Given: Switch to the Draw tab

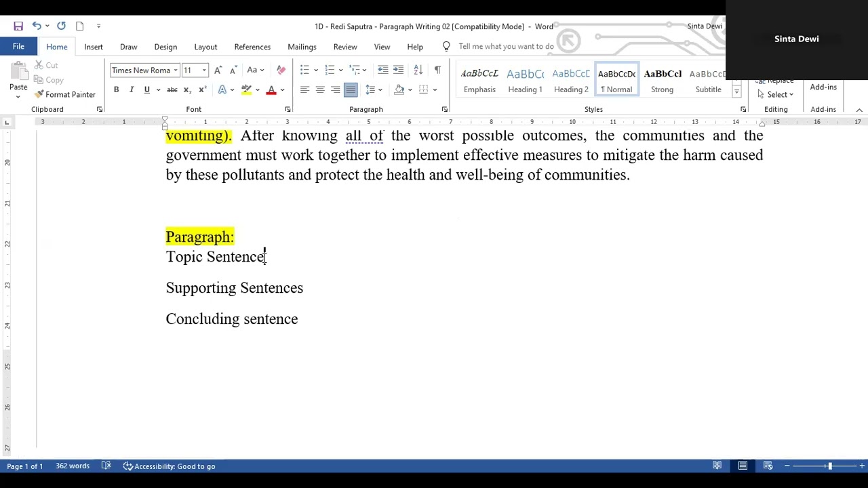Looking at the screenshot, I should point(128,47).
